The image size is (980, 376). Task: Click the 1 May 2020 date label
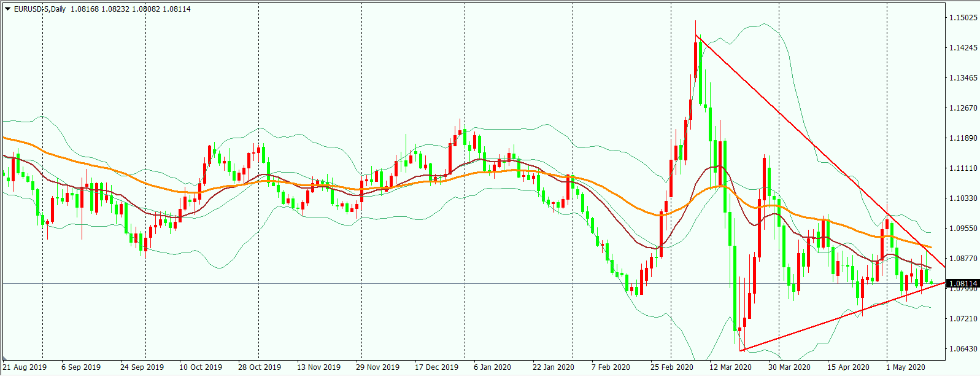[906, 367]
